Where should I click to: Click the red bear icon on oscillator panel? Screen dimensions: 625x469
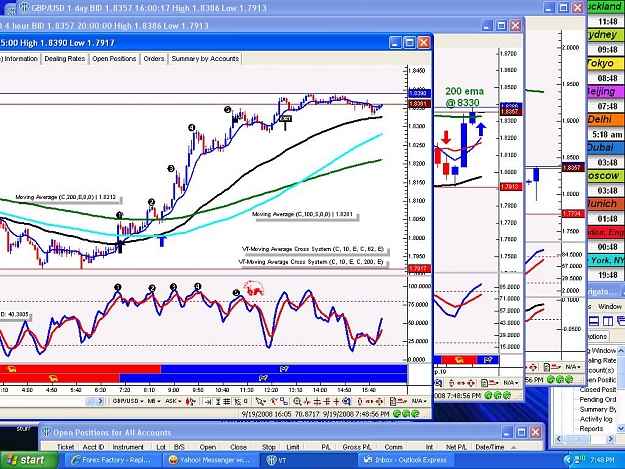pyautogui.click(x=254, y=288)
